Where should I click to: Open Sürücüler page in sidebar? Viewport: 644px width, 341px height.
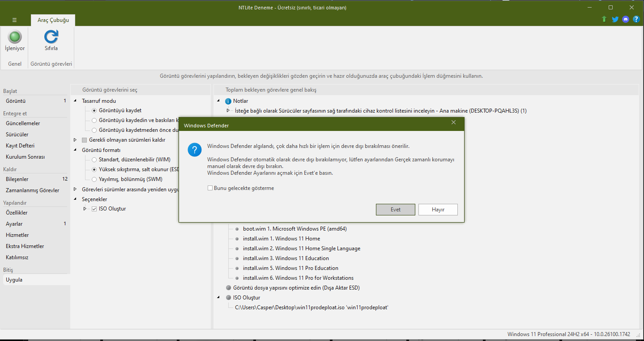point(35,135)
